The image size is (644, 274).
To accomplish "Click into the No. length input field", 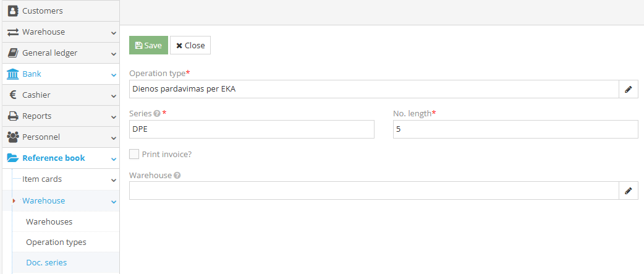I will coord(515,129).
